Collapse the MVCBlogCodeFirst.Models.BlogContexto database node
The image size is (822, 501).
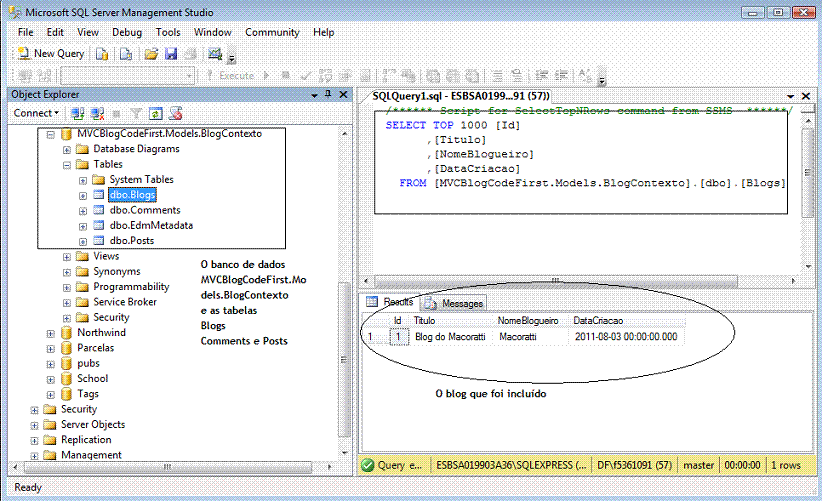pos(51,135)
